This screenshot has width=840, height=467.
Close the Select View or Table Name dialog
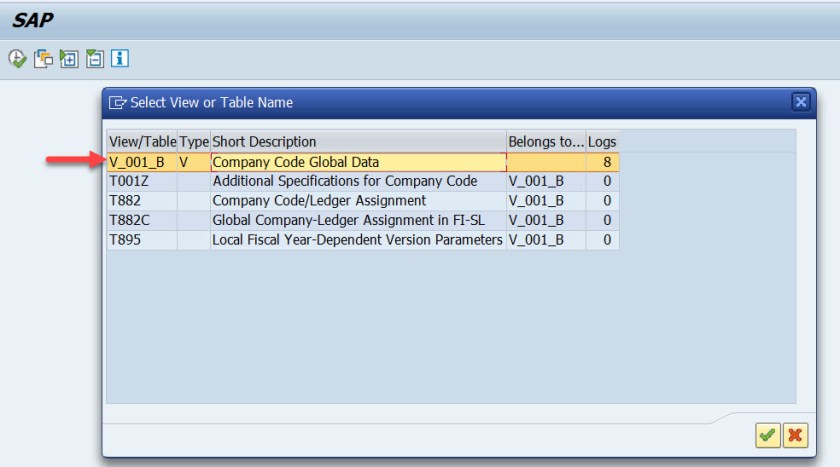[x=800, y=102]
